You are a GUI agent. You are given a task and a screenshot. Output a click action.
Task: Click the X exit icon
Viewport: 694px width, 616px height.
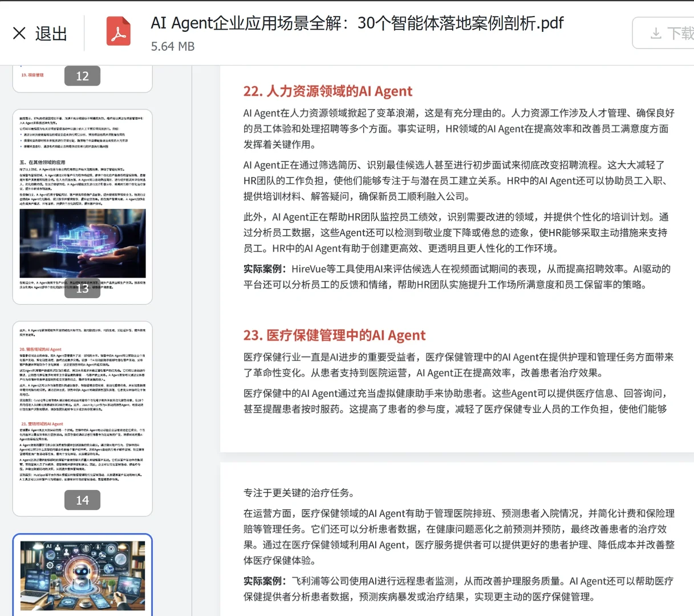(x=19, y=34)
